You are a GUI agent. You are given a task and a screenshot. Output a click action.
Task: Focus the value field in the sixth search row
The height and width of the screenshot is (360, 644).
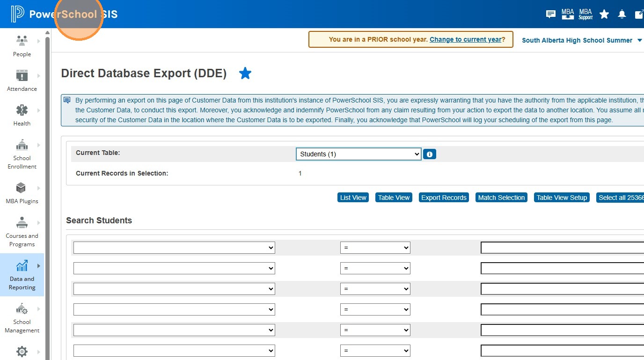[x=562, y=351]
